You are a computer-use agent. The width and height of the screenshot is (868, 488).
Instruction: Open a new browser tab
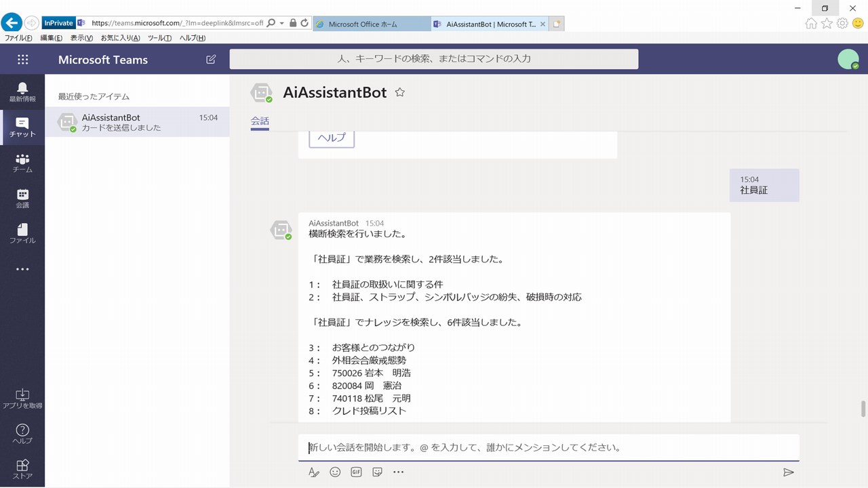[x=557, y=24]
